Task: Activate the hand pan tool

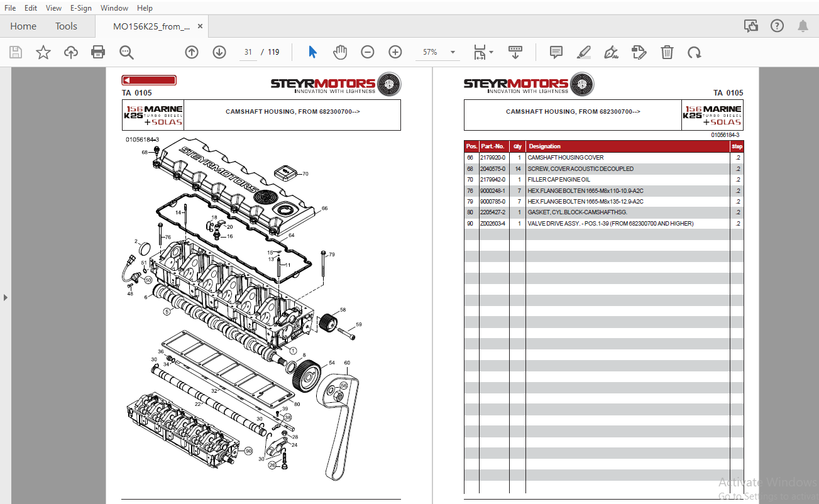Action: pos(340,52)
